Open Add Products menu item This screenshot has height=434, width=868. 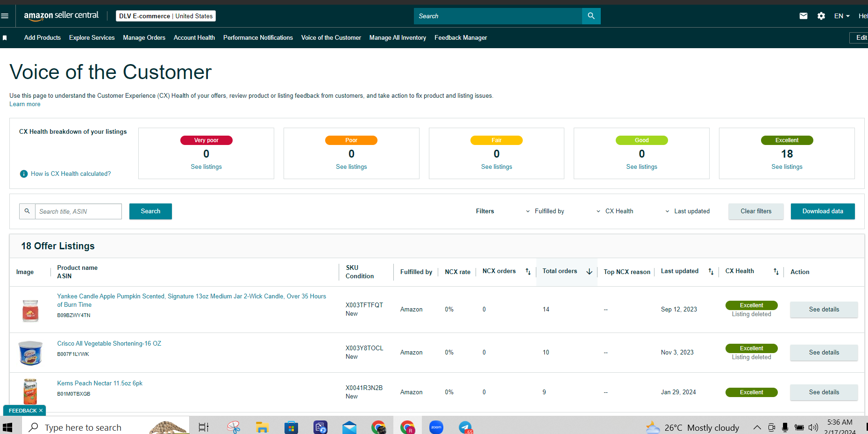43,38
